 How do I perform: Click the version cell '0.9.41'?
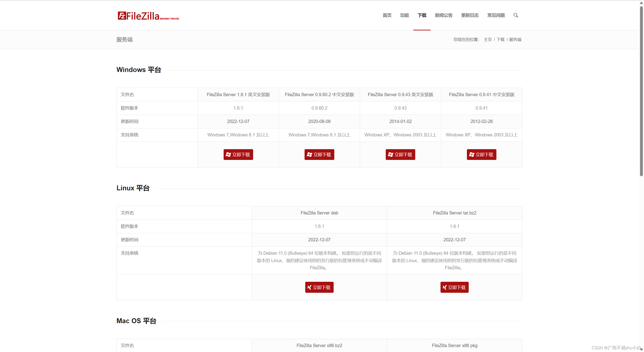pos(481,108)
